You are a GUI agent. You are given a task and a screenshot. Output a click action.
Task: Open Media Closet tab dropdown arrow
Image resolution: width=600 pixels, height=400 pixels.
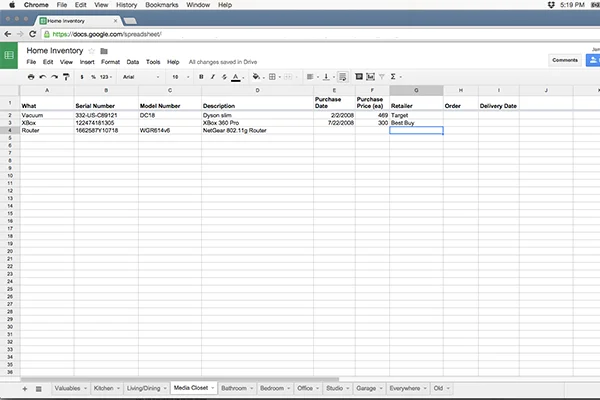(x=212, y=388)
